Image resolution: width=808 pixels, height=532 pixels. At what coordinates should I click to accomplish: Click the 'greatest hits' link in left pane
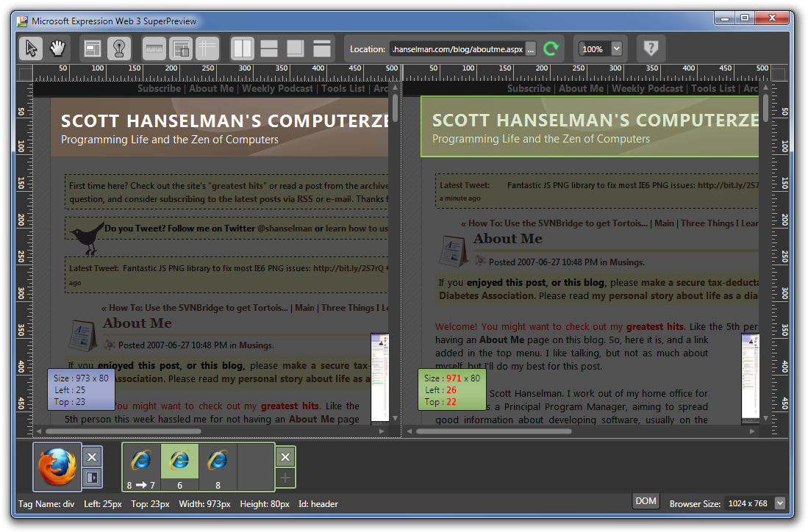click(237, 186)
